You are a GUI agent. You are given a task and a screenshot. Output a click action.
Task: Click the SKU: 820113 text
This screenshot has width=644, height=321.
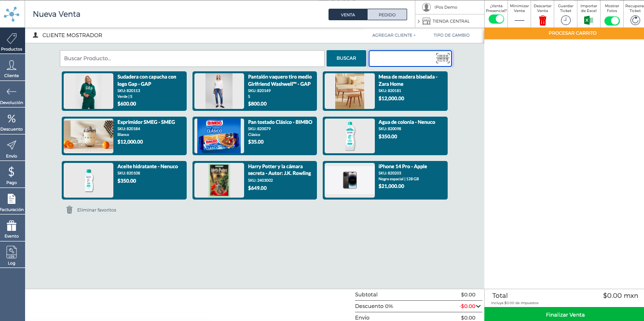click(x=129, y=91)
